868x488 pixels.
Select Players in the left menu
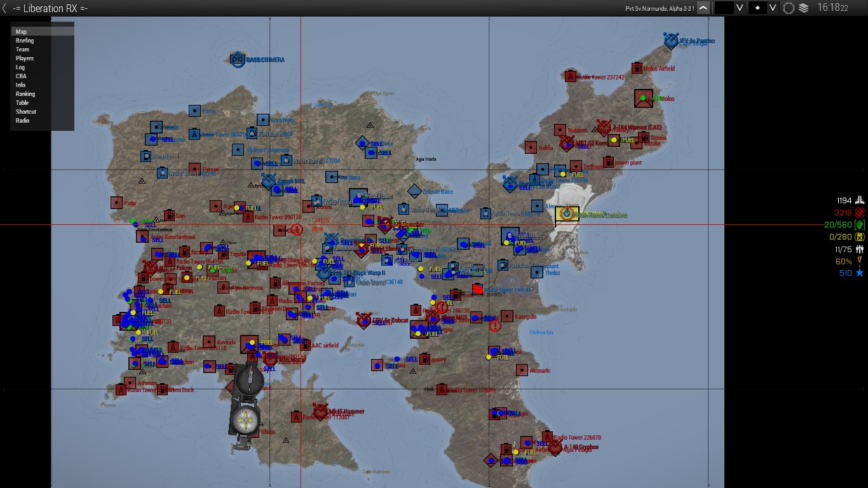click(x=25, y=58)
